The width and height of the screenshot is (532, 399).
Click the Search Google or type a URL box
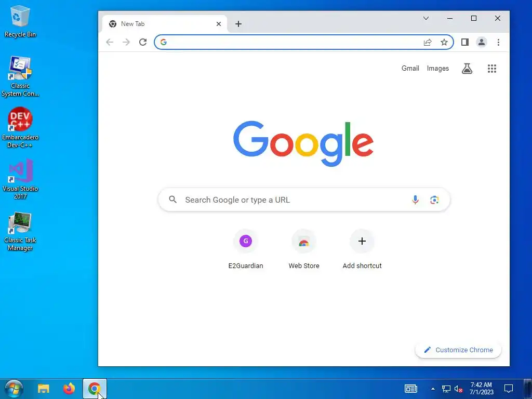(x=304, y=200)
